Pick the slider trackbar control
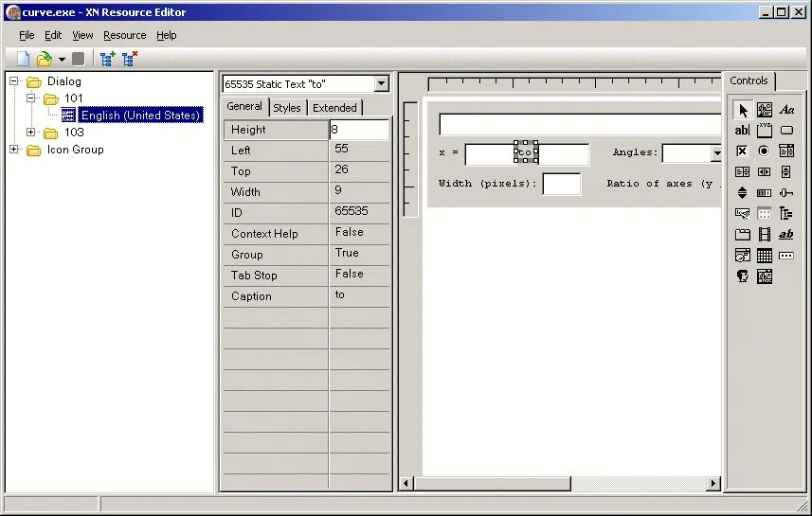 pyautogui.click(x=786, y=193)
